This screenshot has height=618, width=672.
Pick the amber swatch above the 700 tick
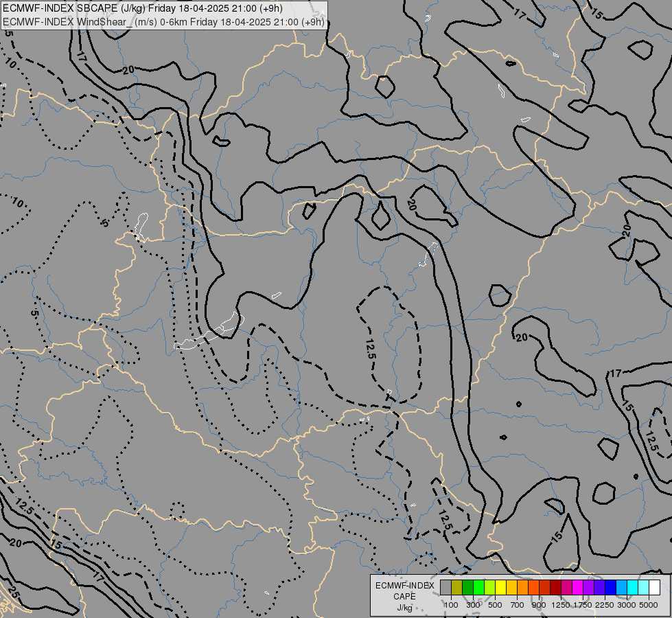pyautogui.click(x=511, y=587)
